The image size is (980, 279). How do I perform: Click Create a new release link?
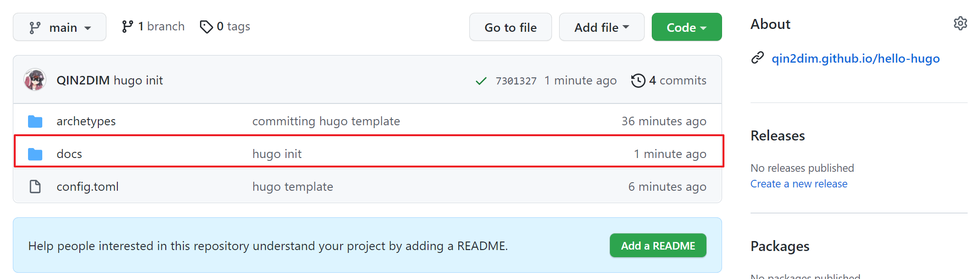[x=799, y=184]
